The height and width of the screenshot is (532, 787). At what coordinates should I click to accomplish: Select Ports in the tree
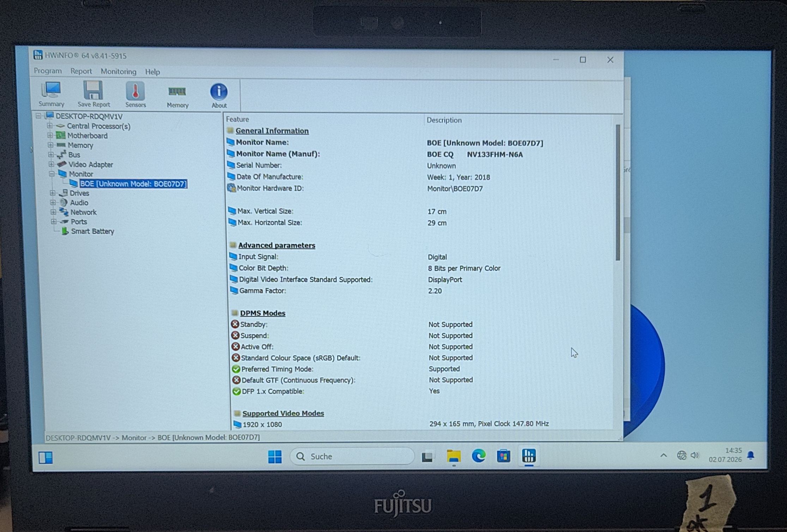coord(79,222)
